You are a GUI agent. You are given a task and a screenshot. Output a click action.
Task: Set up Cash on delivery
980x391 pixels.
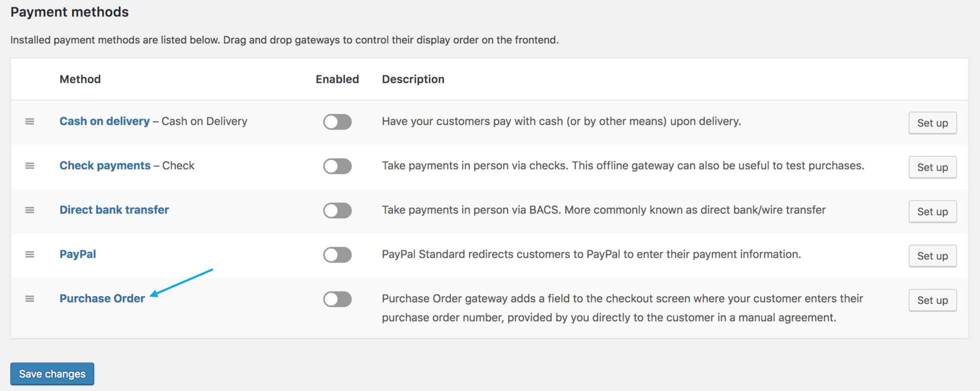click(932, 122)
